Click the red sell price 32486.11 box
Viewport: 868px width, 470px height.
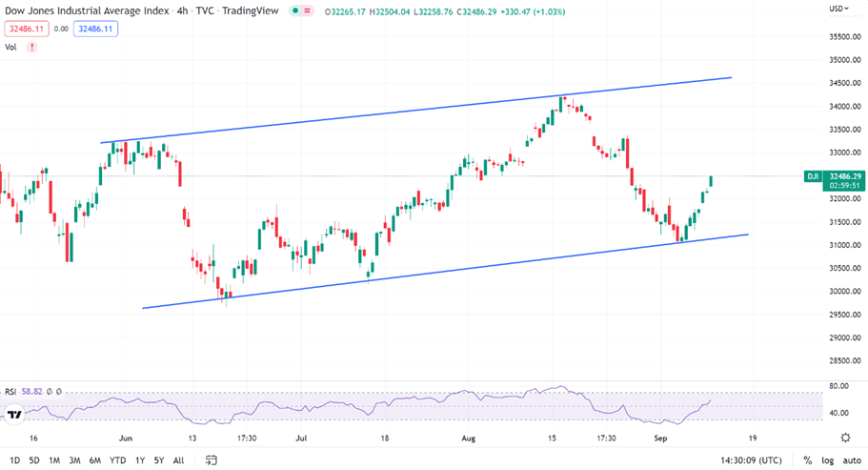point(26,29)
